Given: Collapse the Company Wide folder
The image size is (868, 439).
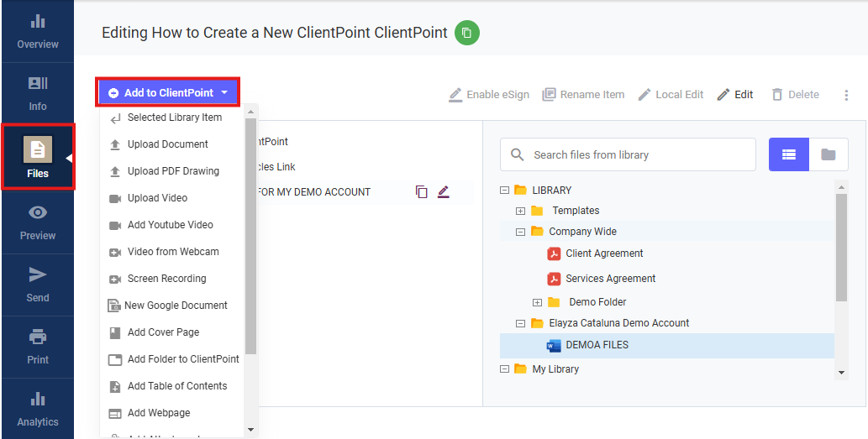Looking at the screenshot, I should click(x=520, y=233).
